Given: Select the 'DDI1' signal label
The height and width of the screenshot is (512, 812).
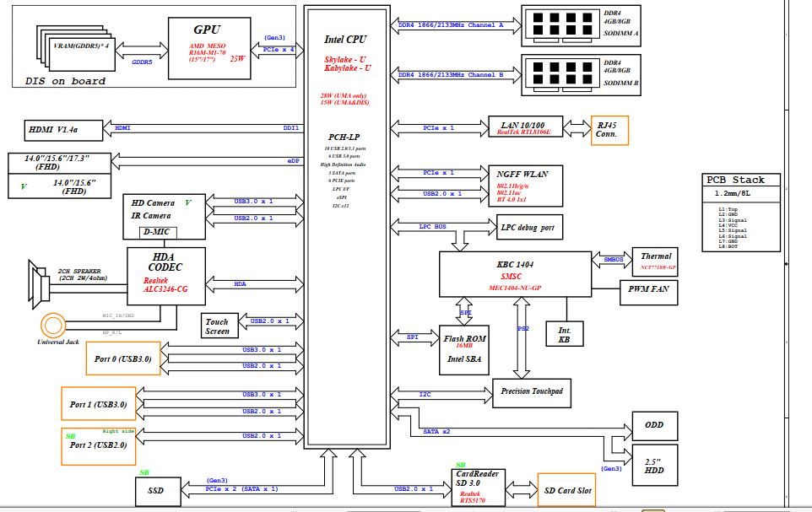Looking at the screenshot, I should point(291,128).
